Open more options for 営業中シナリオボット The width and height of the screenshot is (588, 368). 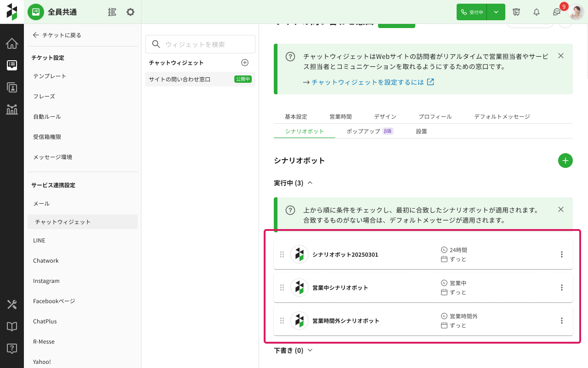(561, 287)
